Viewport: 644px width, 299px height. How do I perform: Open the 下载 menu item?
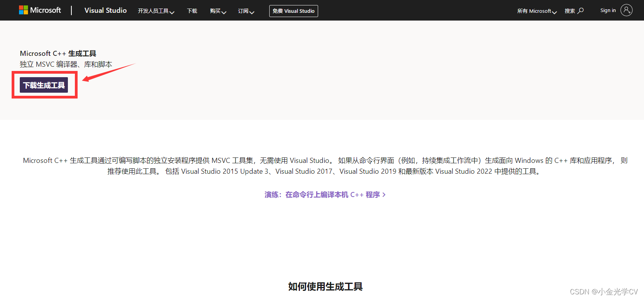tap(192, 11)
